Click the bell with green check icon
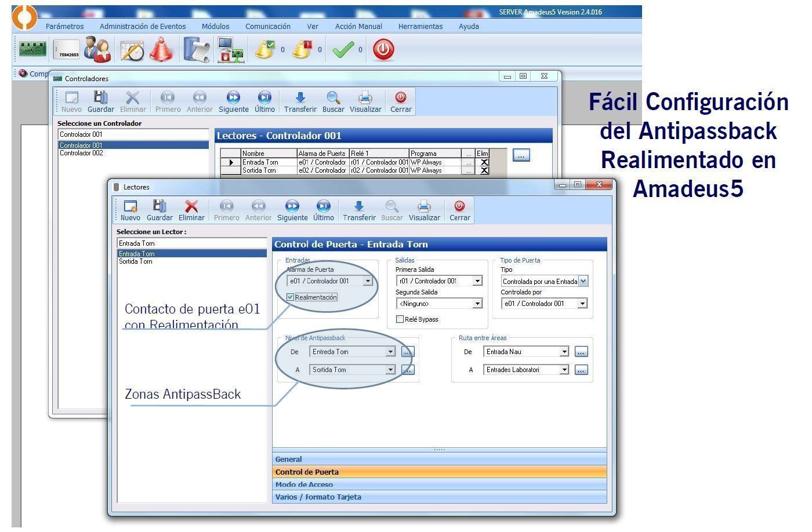The image size is (812, 532). pyautogui.click(x=265, y=50)
